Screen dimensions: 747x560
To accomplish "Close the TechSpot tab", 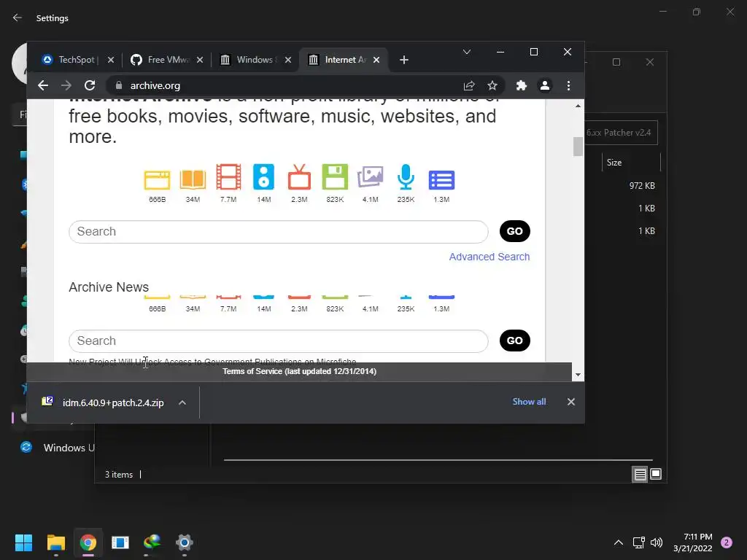I will pos(111,60).
